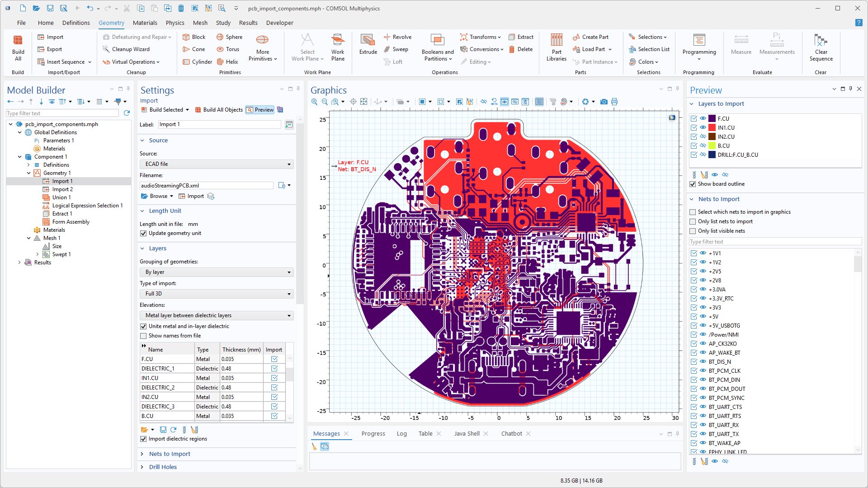Click the Build Selected button

pos(162,110)
